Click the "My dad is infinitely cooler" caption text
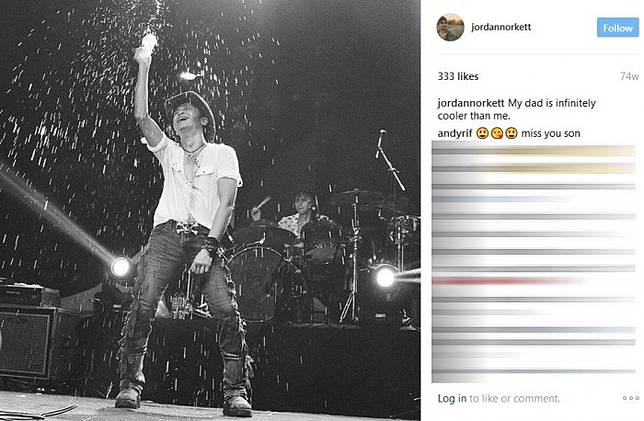Screen dimensions: 644x421 517,109
